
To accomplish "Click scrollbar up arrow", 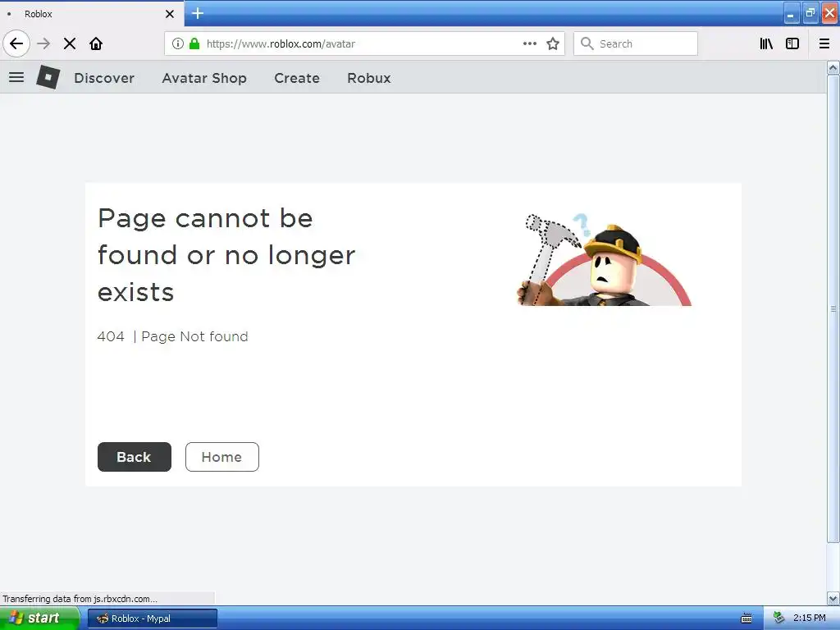I will [x=833, y=68].
